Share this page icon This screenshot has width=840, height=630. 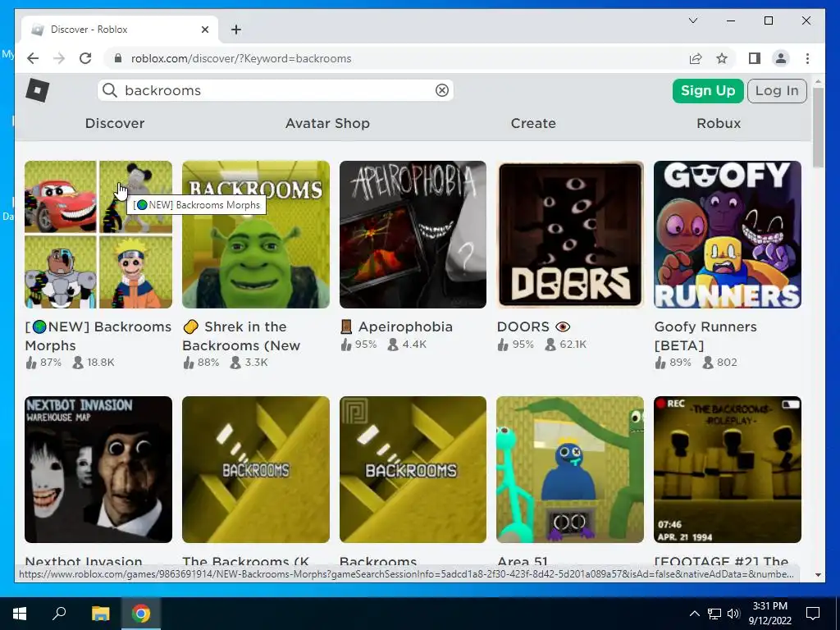(696, 58)
